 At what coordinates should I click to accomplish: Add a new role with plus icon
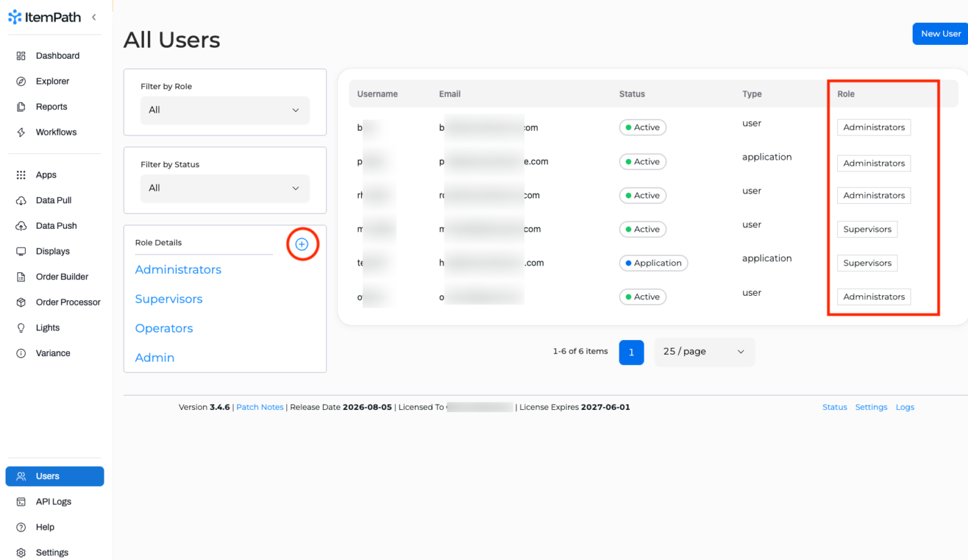point(301,244)
